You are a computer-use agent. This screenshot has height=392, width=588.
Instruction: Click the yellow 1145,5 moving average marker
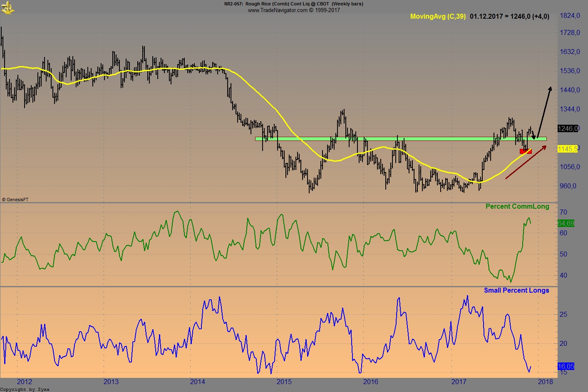568,149
